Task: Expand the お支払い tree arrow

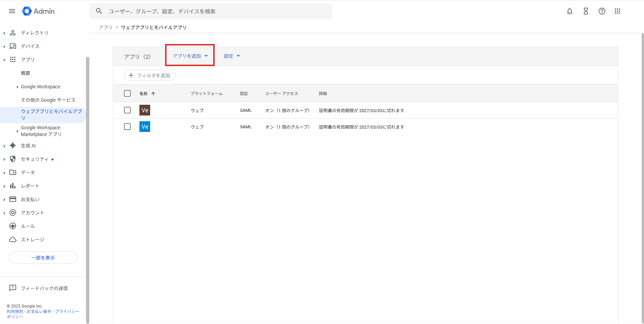Action: click(x=4, y=199)
